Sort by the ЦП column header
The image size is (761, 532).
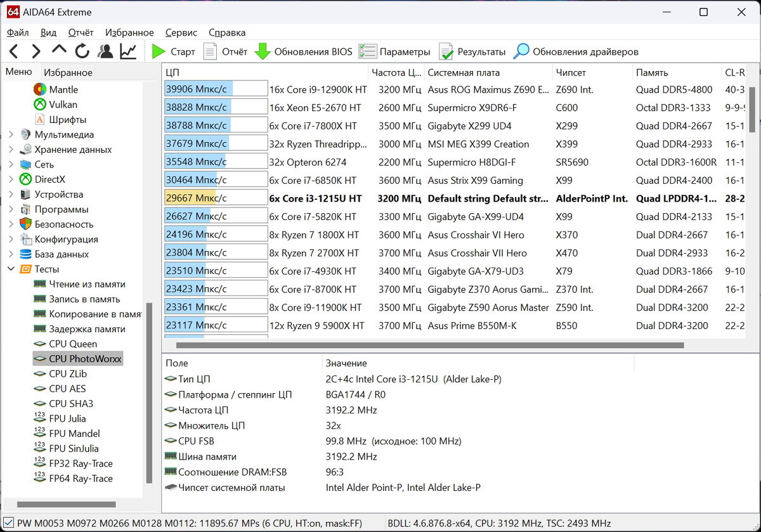(265, 72)
